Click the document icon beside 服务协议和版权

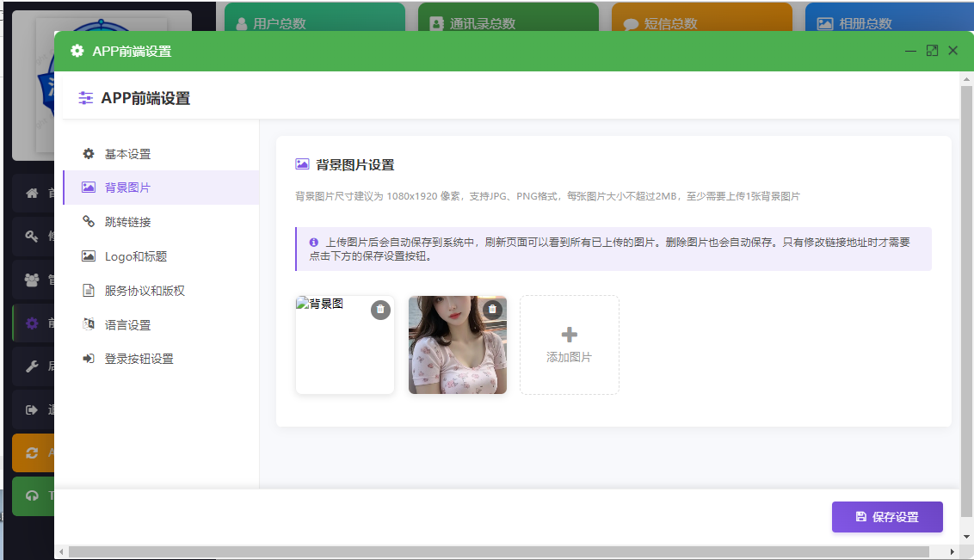pyautogui.click(x=89, y=290)
